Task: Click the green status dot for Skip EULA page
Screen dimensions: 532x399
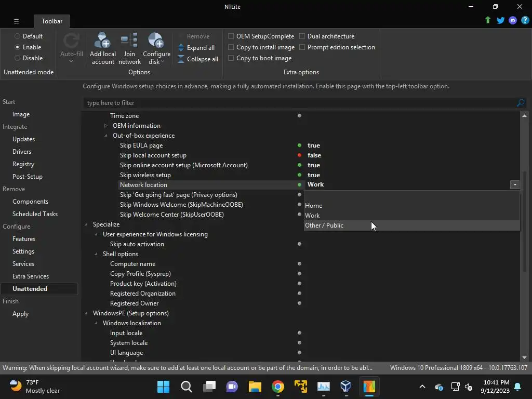Action: coord(299,145)
